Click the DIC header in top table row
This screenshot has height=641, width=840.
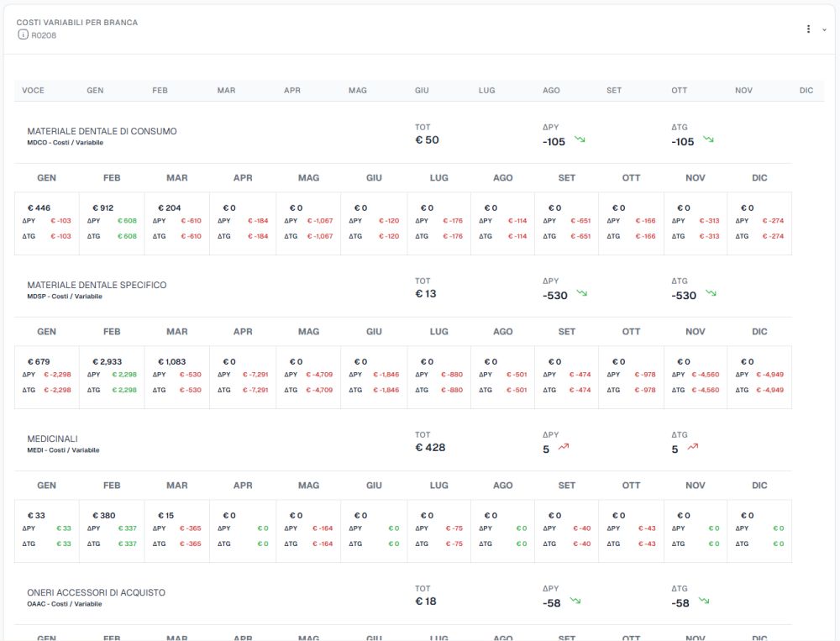click(806, 91)
